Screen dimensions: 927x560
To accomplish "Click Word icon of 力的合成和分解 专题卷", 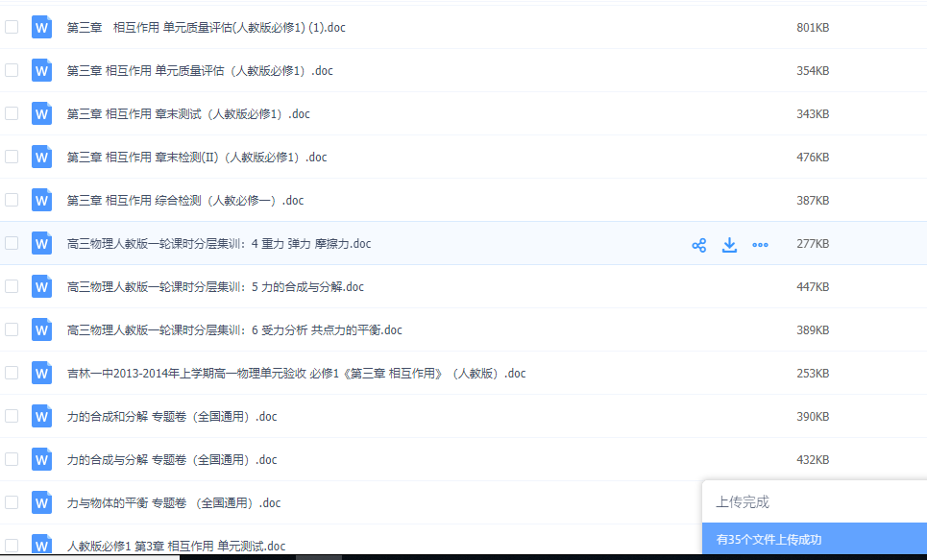I will [41, 416].
